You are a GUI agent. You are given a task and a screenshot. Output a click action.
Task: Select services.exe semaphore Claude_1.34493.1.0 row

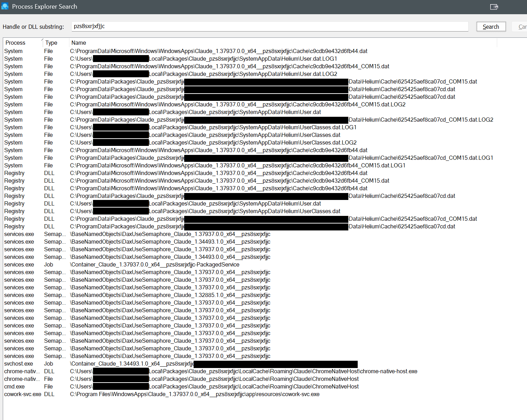click(250, 242)
